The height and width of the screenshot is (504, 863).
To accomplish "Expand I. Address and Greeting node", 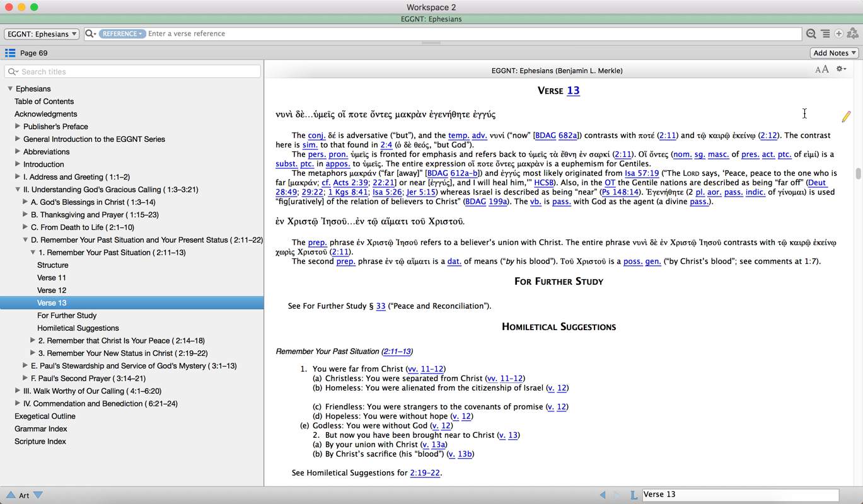I will (x=18, y=177).
